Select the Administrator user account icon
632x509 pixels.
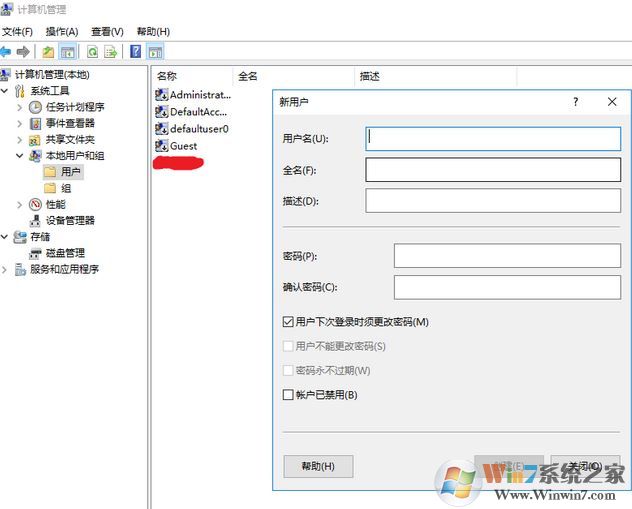click(162, 95)
